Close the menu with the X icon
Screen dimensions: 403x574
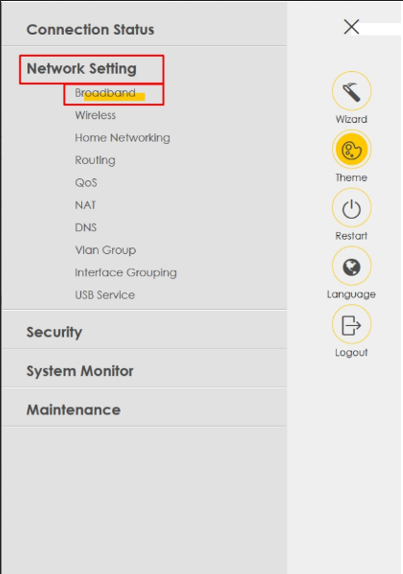pyautogui.click(x=351, y=27)
